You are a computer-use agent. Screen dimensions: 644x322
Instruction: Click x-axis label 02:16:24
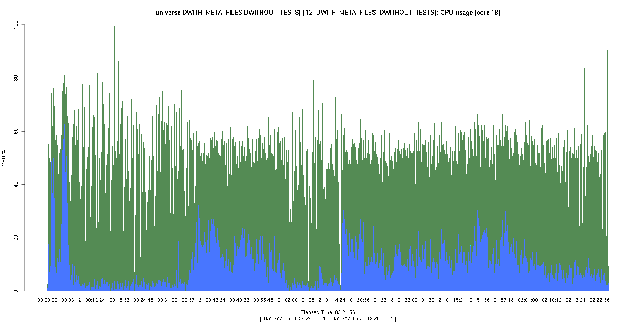(x=576, y=300)
